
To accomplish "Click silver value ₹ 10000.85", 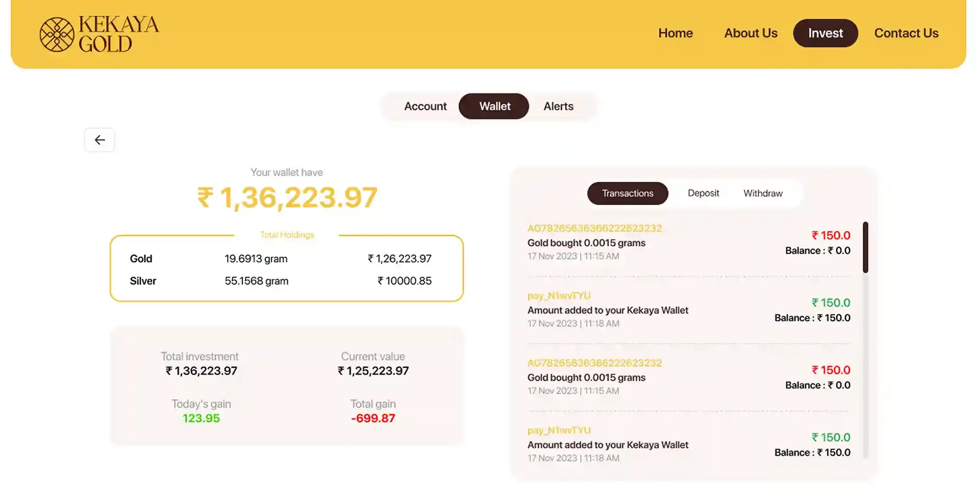I will (405, 281).
